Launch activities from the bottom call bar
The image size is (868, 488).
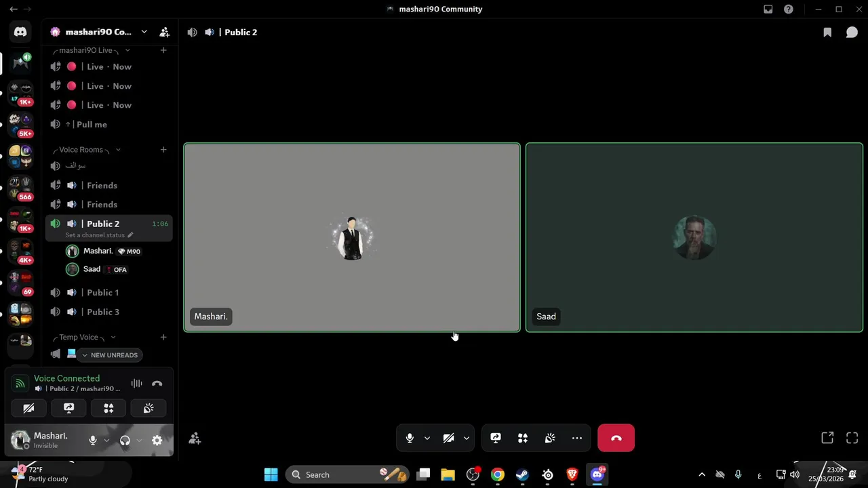[x=523, y=438]
